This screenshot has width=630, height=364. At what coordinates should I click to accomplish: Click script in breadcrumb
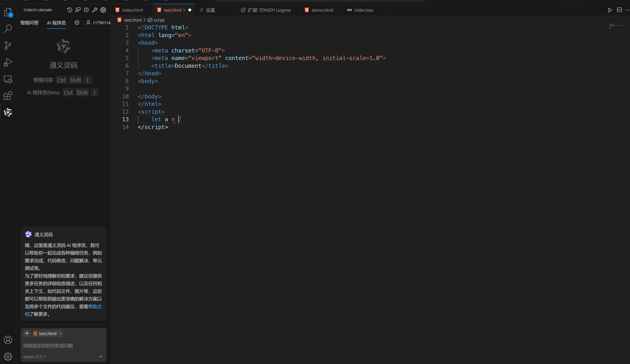[159, 20]
